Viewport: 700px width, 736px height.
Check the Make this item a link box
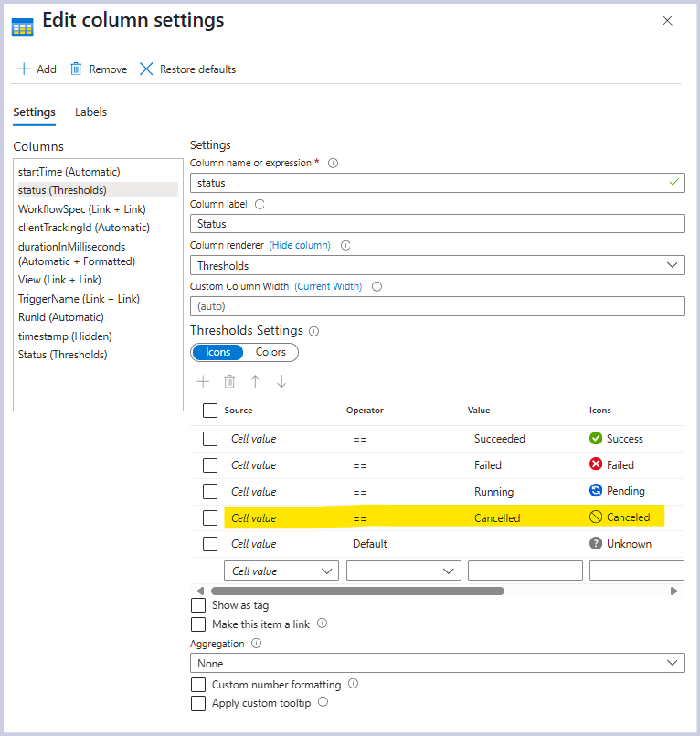[198, 624]
